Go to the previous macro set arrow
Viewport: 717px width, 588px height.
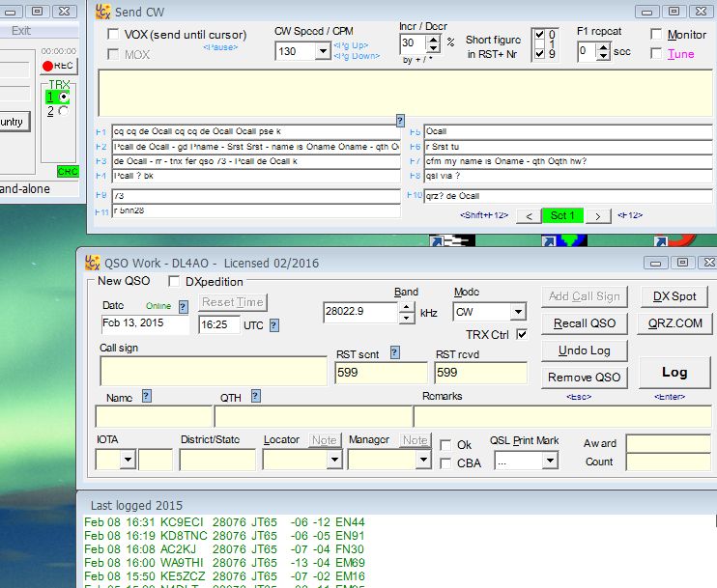coord(528,216)
